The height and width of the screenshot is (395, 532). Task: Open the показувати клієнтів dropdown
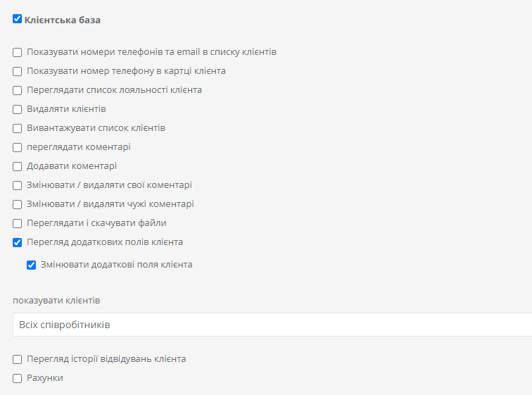pyautogui.click(x=272, y=325)
